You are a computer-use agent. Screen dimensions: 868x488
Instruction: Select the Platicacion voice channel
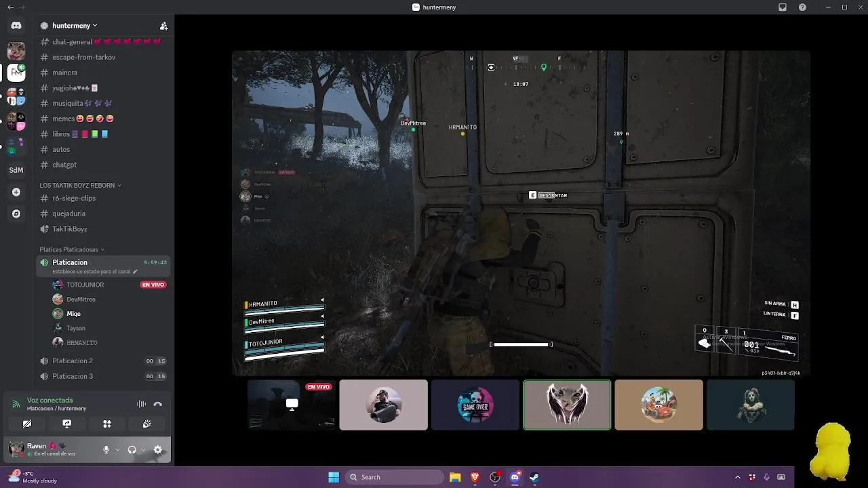pyautogui.click(x=103, y=266)
